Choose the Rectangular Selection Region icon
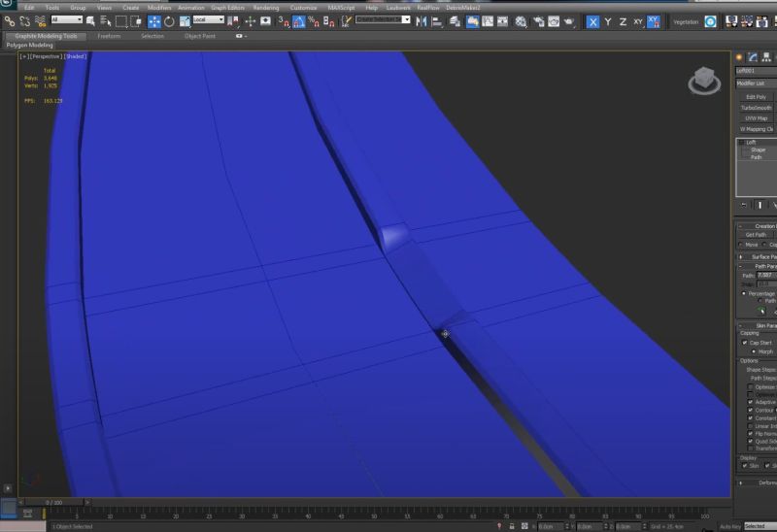 [x=120, y=21]
